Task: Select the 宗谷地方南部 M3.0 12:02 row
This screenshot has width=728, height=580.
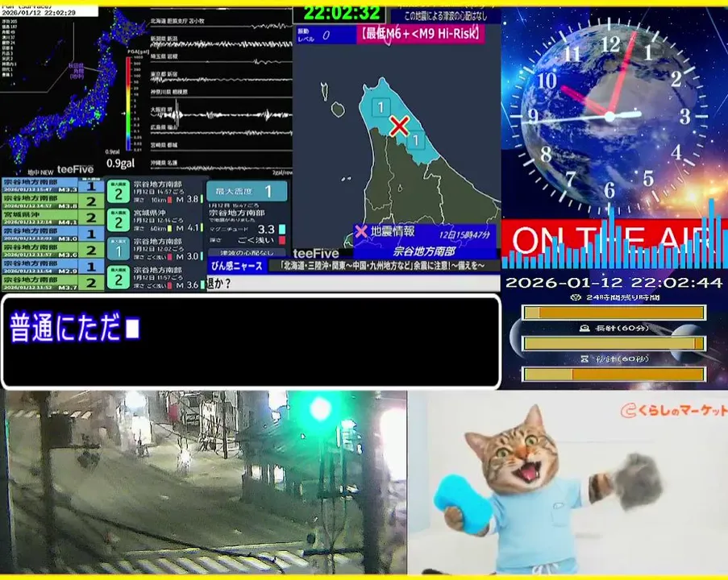Action: pos(53,234)
